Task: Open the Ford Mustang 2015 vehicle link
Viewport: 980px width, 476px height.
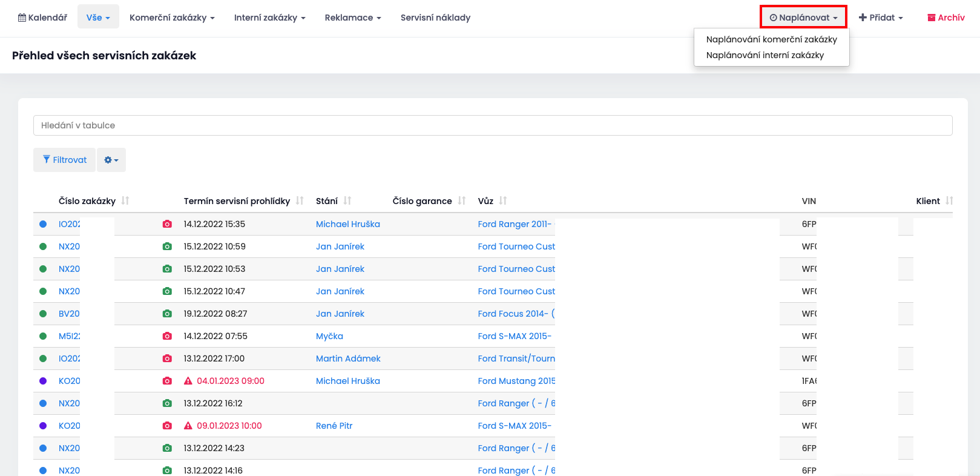Action: coord(516,381)
